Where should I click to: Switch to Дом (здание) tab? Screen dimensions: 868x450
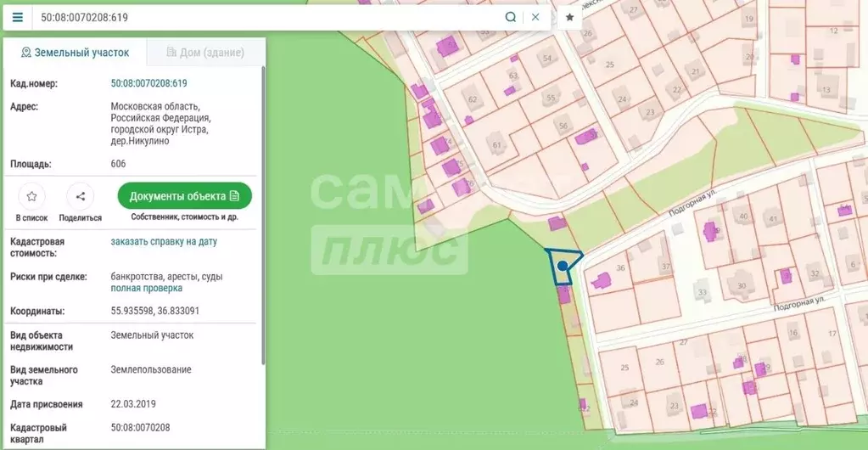(x=205, y=53)
